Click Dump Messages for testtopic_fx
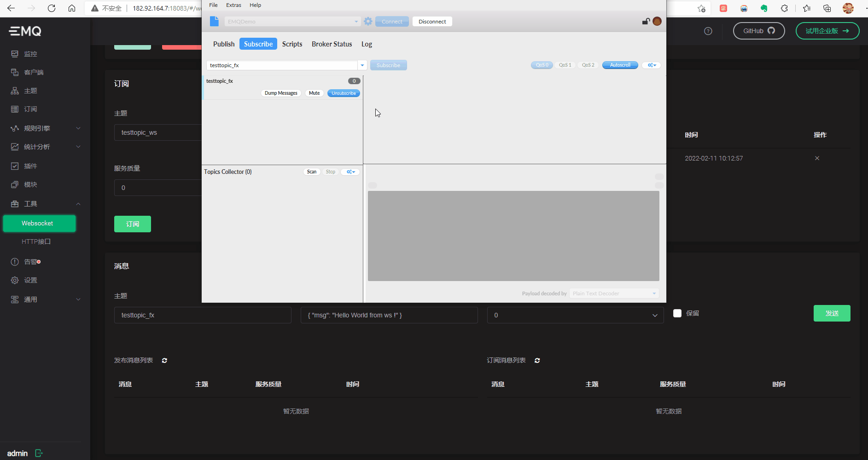868x460 pixels. (281, 93)
